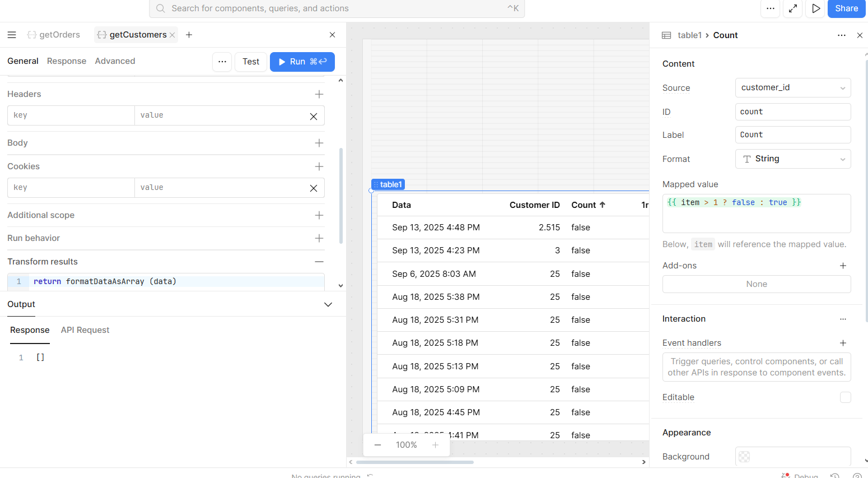This screenshot has height=478, width=868.
Task: Open the Source dropdown showing customer_id
Action: 792,88
